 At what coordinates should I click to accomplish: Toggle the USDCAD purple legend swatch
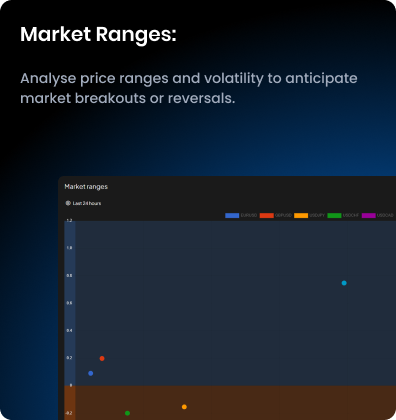[x=369, y=215]
